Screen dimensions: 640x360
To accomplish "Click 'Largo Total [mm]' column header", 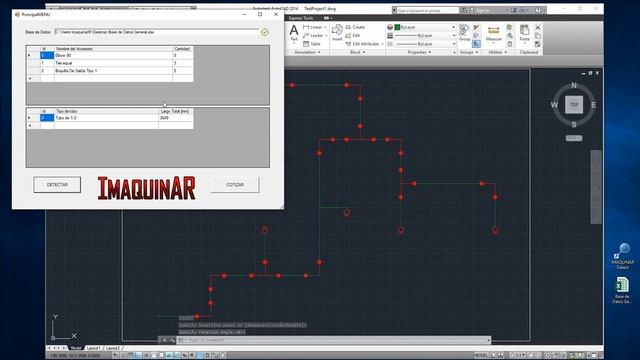I will (x=176, y=111).
